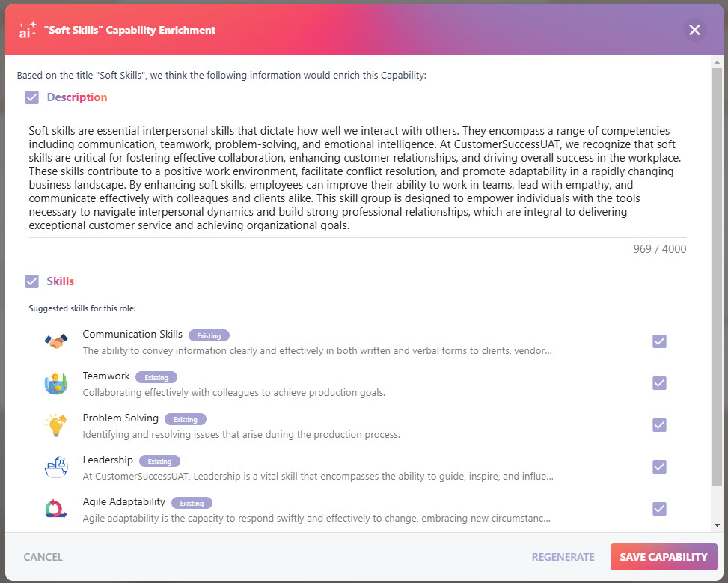The width and height of the screenshot is (728, 583).
Task: Deselect the Communication Skills checkbox
Action: [659, 341]
